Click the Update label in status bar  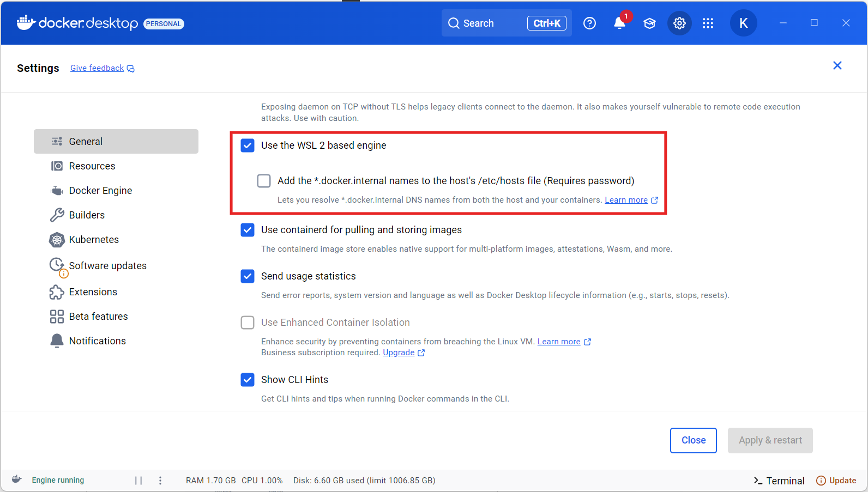coord(842,481)
